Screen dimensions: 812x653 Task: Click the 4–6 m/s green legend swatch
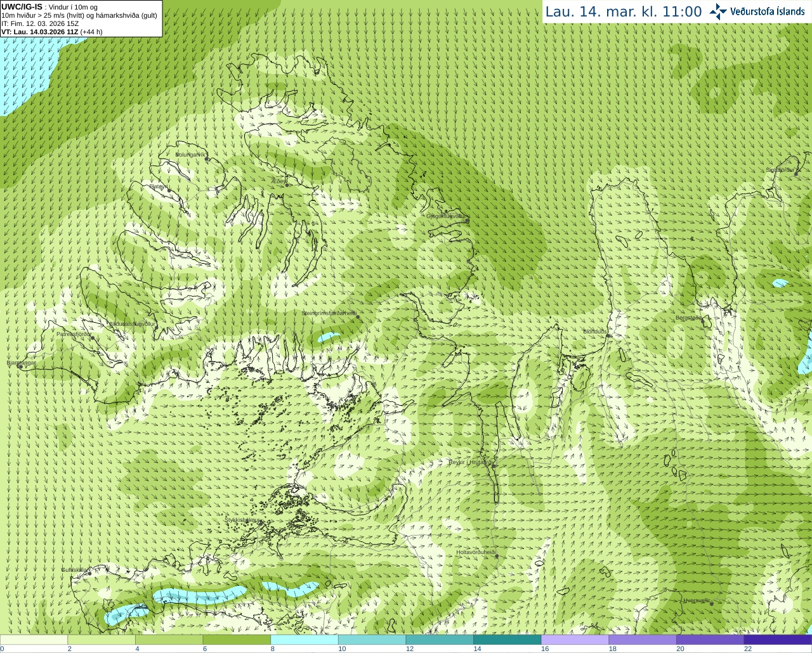[x=169, y=640]
